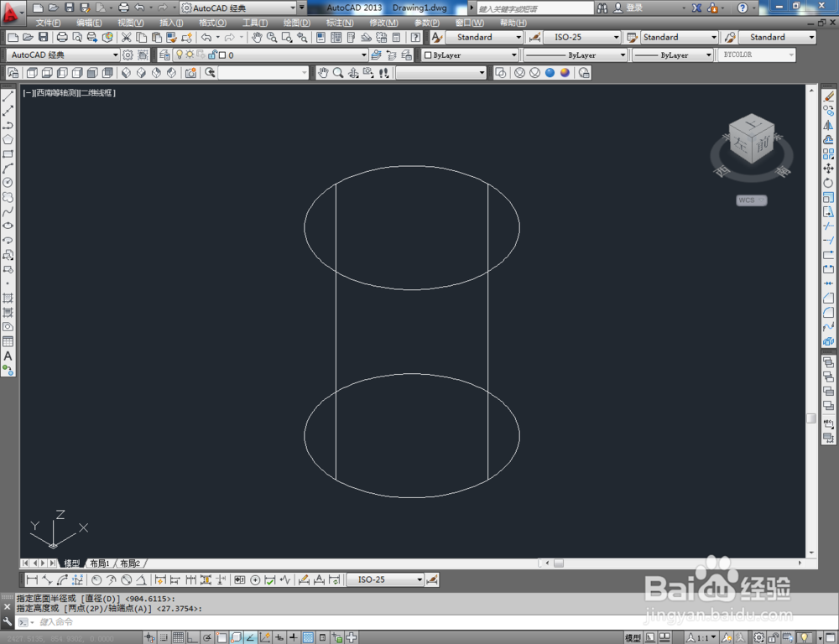Toggle Snap mode in status bar

pyautogui.click(x=164, y=637)
